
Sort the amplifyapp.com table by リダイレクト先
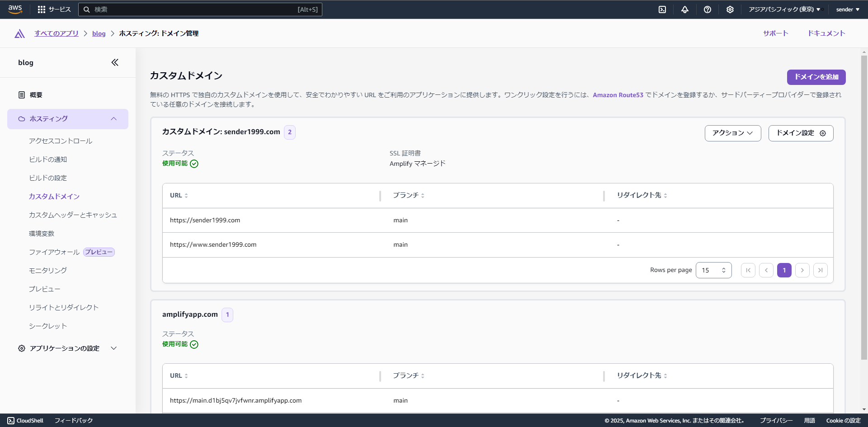tap(665, 376)
